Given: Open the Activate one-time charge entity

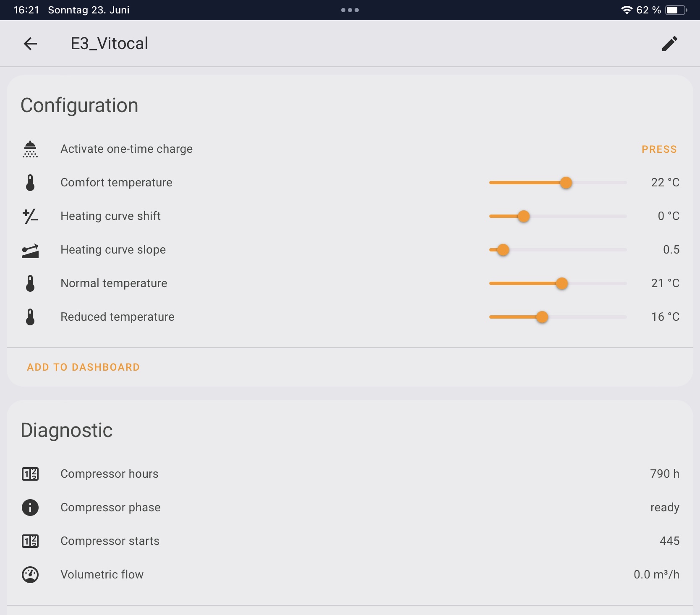Looking at the screenshot, I should pyautogui.click(x=127, y=149).
